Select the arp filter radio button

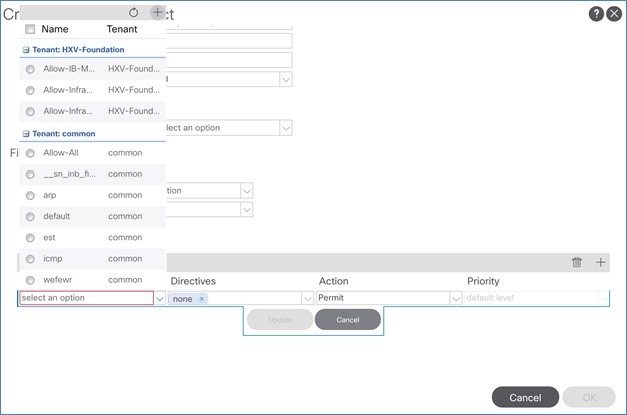click(30, 196)
